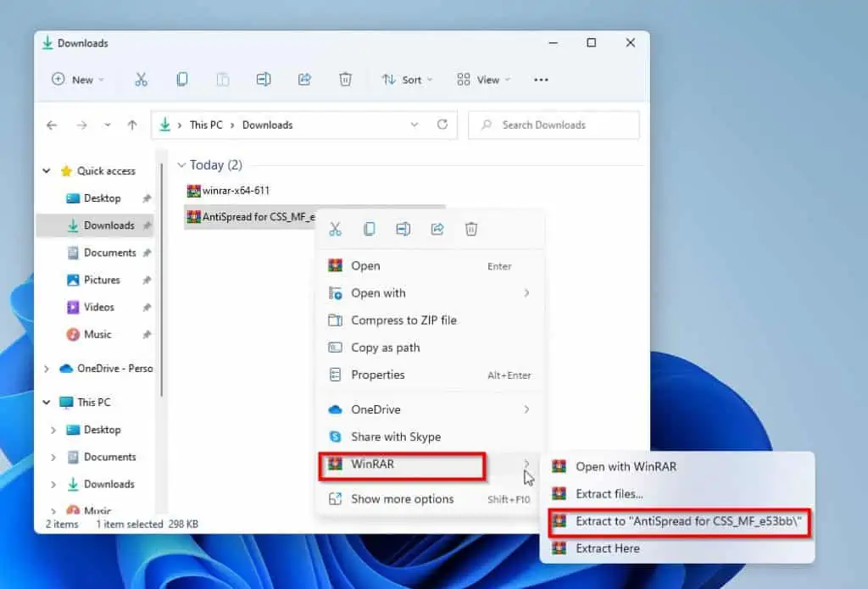Click the Copy icon in the context menu

tap(370, 229)
